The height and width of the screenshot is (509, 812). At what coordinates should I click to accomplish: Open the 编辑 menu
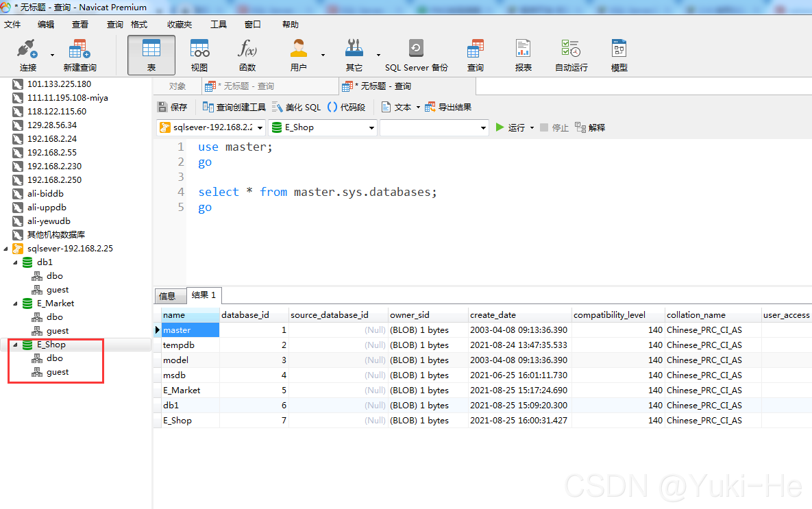point(46,25)
